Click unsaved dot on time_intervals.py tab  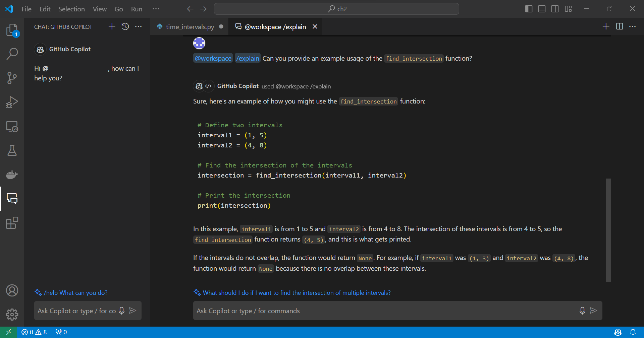(221, 26)
